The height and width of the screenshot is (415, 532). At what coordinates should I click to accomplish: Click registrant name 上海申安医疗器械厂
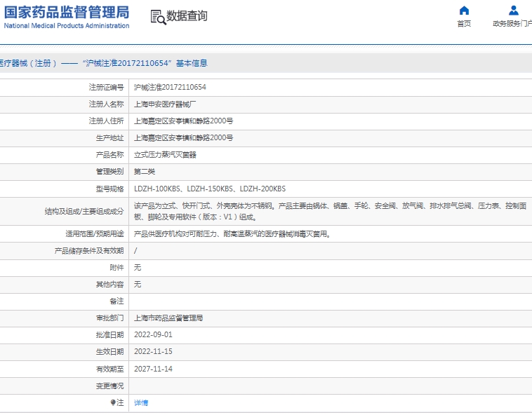tap(165, 104)
